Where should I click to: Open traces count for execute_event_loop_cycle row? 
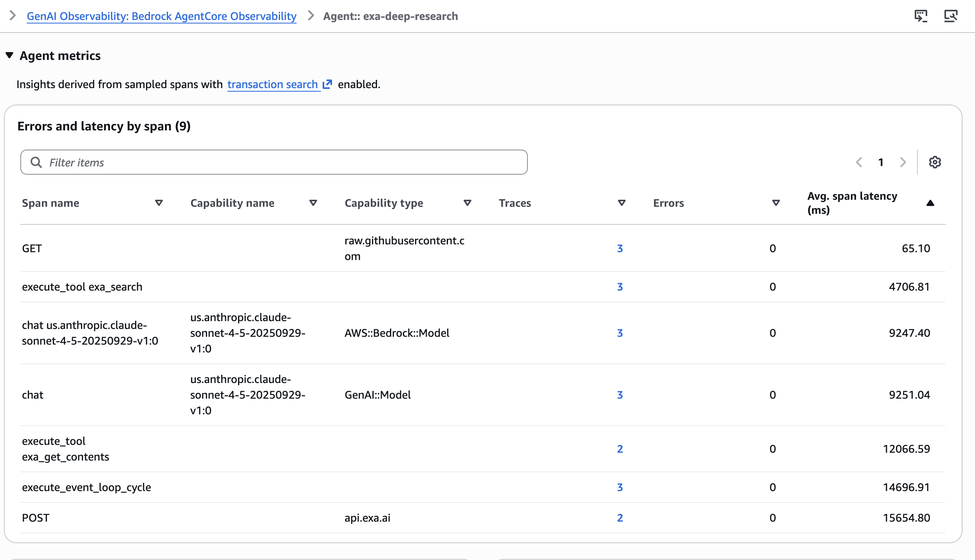620,487
